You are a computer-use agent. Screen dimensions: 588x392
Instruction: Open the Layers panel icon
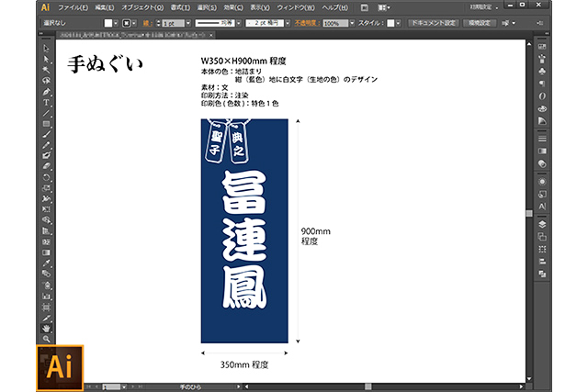[x=542, y=223]
